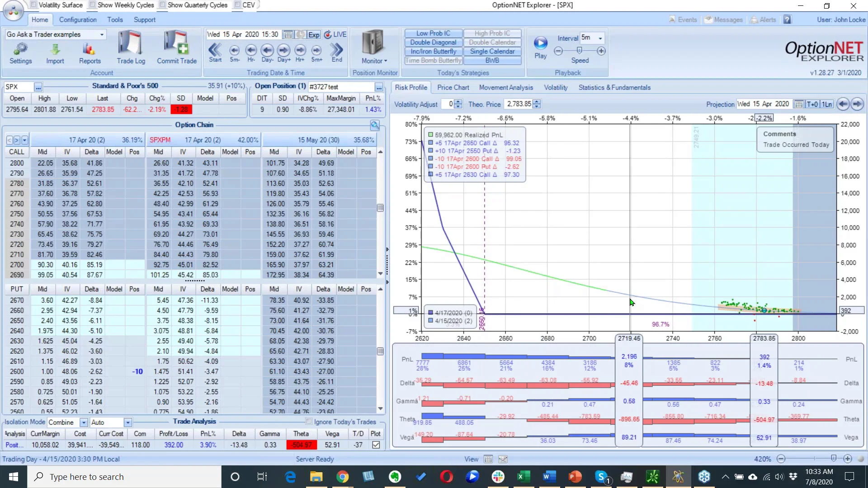Open the Settings tool
Viewport: 868px width, 488px height.
coord(21,52)
